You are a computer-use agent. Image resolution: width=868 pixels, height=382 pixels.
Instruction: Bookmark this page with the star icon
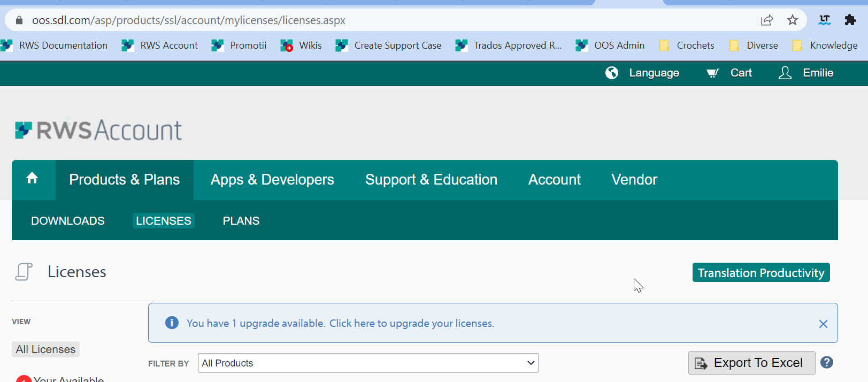793,20
